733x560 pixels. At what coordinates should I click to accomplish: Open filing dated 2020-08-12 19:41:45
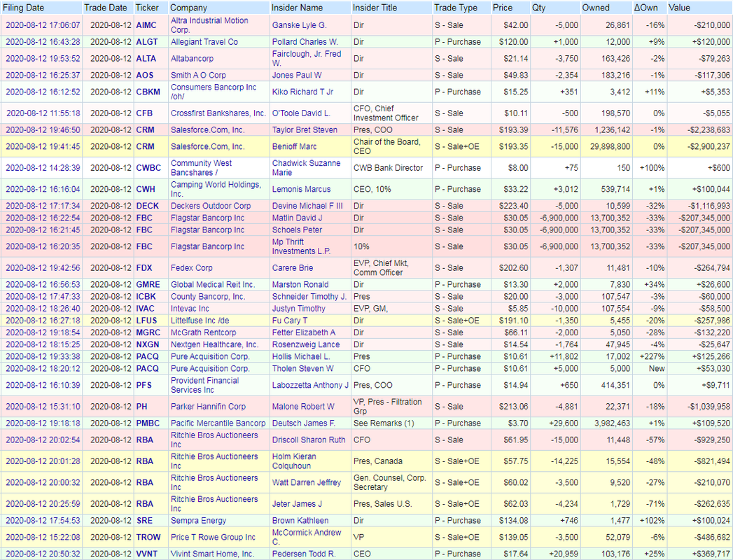(43, 147)
